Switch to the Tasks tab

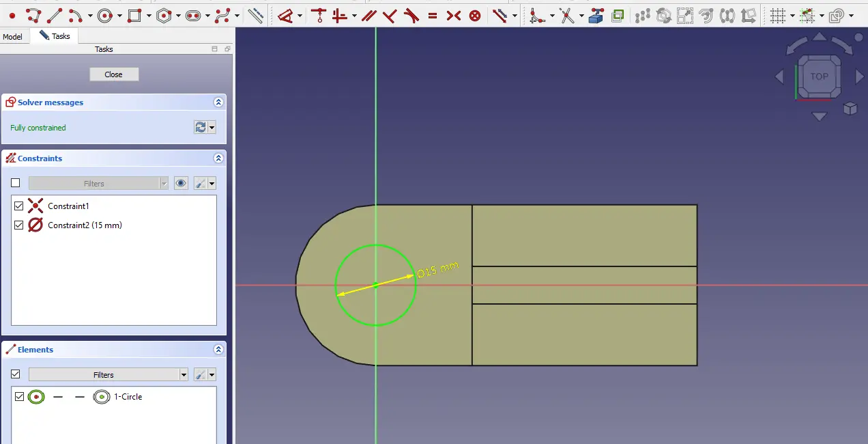tap(55, 36)
